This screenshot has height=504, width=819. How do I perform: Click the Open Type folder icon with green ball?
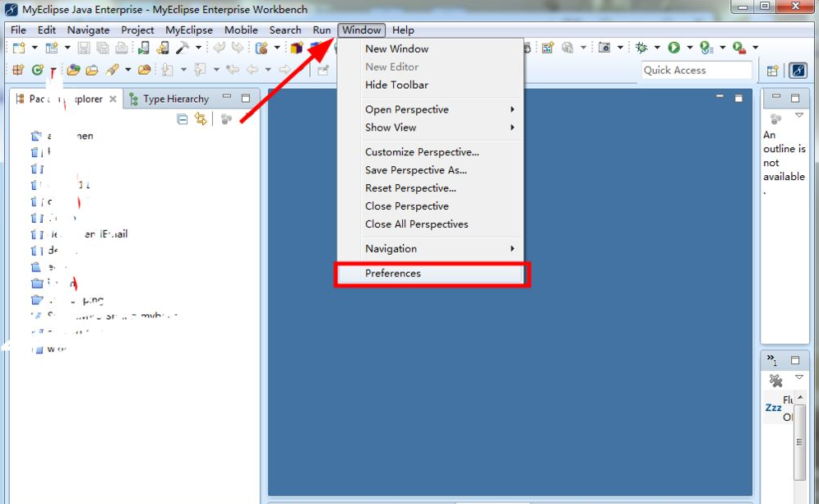click(x=73, y=69)
